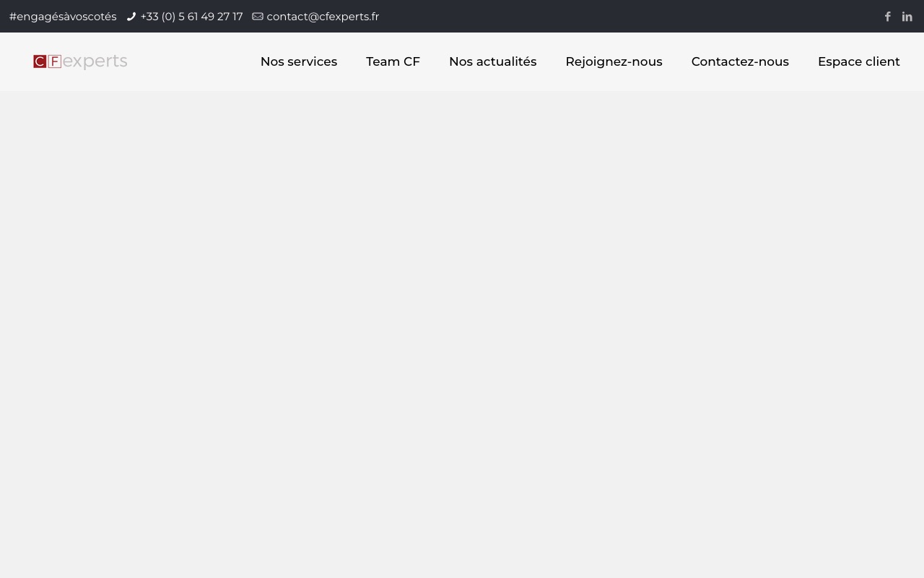Open the Team CF menu item
This screenshot has height=578, width=924.
[x=393, y=61]
